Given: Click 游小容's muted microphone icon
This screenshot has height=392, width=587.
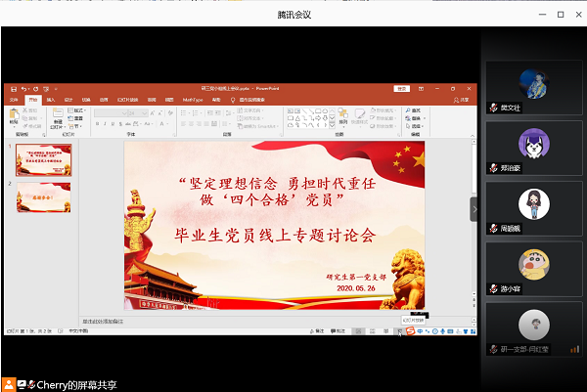Looking at the screenshot, I should click(x=494, y=289).
